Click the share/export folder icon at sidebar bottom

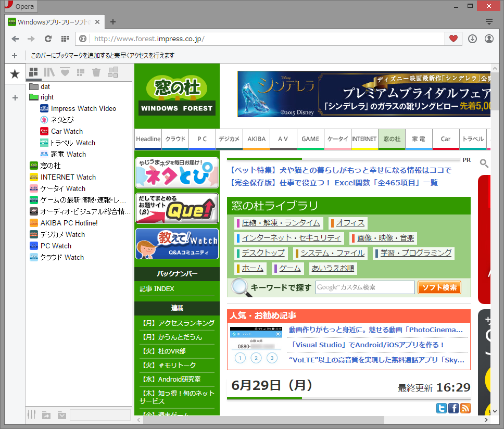pyautogui.click(x=46, y=415)
